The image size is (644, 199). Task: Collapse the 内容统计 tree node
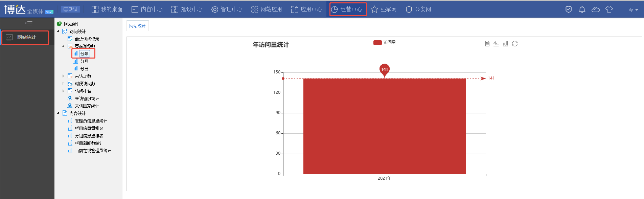[58, 113]
